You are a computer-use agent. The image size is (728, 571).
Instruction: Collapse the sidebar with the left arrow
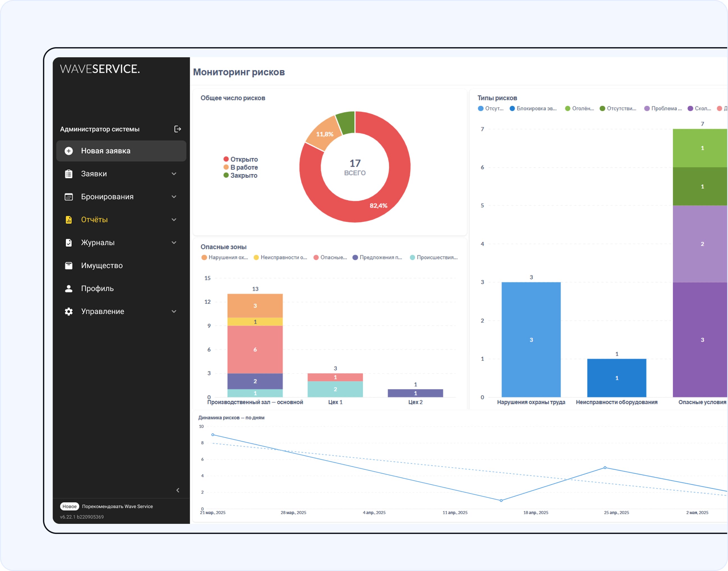pos(178,490)
